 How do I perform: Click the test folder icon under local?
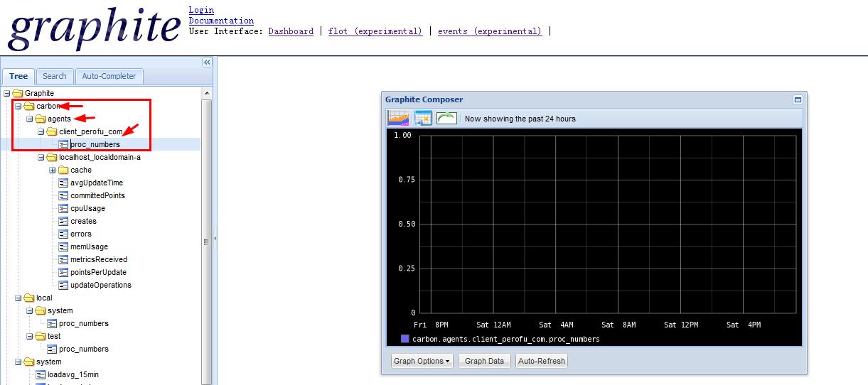[41, 336]
